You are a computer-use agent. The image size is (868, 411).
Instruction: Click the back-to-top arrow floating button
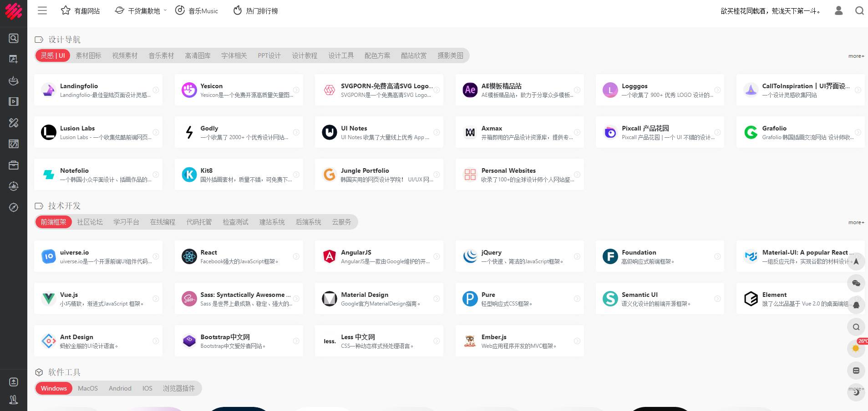(856, 261)
